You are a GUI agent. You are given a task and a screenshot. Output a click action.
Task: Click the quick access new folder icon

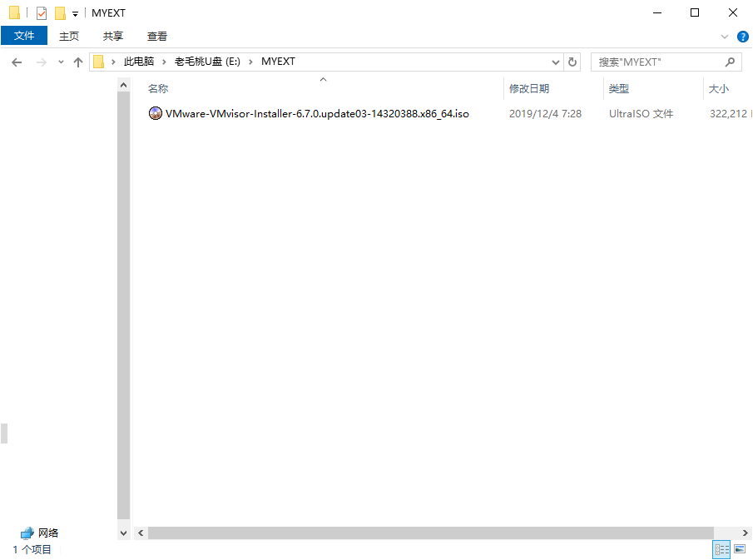(60, 13)
